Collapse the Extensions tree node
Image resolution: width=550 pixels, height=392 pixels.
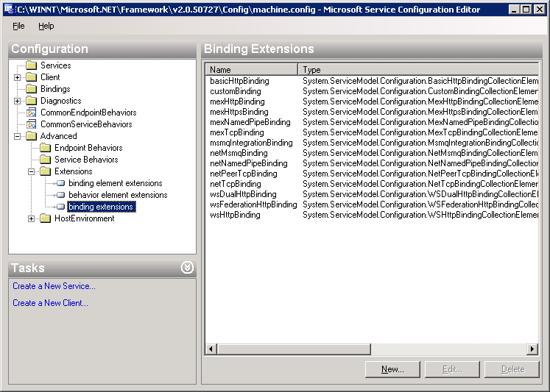click(31, 171)
